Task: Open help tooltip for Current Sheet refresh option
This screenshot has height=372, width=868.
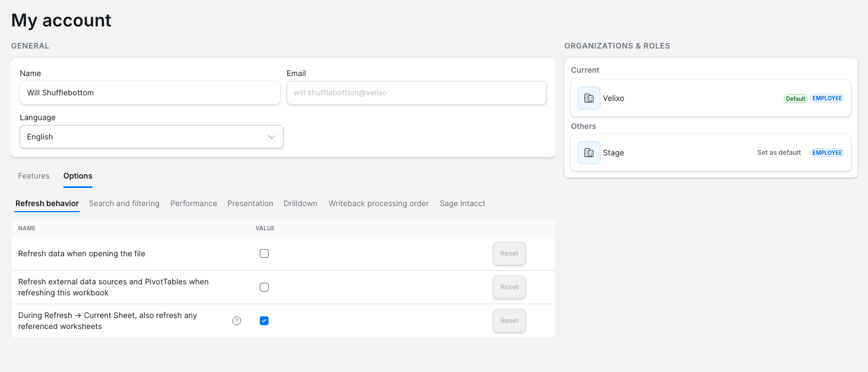Action: click(237, 321)
